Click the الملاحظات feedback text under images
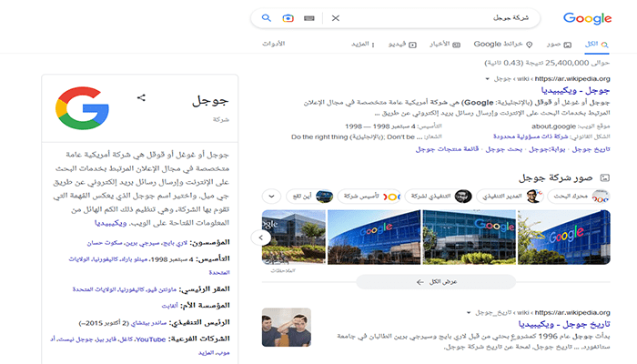 tap(283, 270)
